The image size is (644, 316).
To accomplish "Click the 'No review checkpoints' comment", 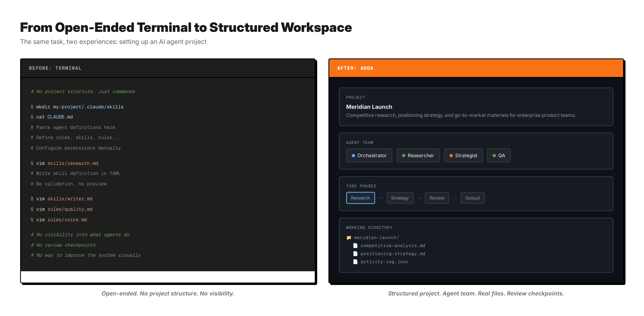I will tap(63, 245).
